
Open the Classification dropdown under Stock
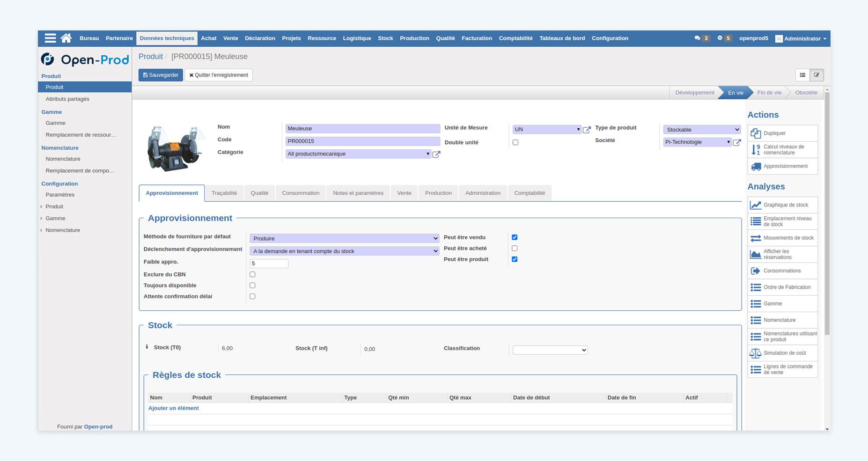coord(550,350)
